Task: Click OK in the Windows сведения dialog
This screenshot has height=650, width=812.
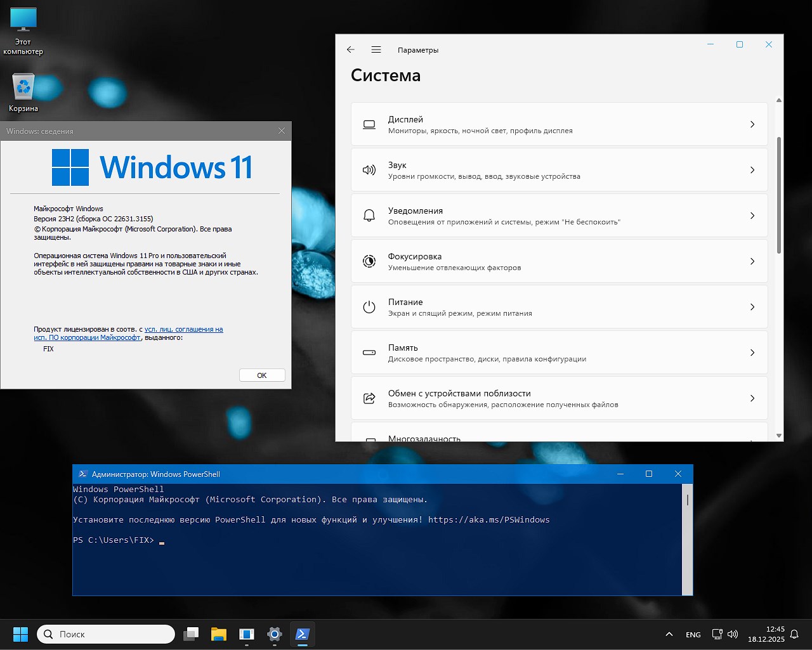Action: 261,375
